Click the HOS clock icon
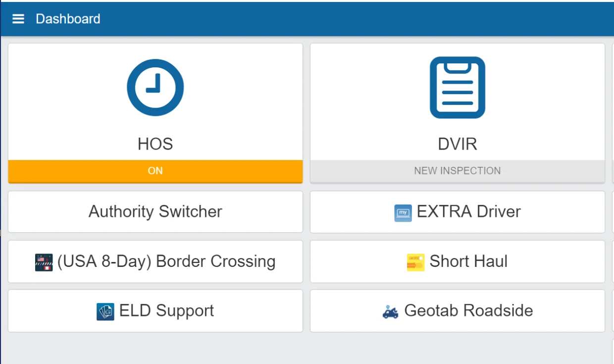Screen dimensions: 614x364 click(x=155, y=88)
